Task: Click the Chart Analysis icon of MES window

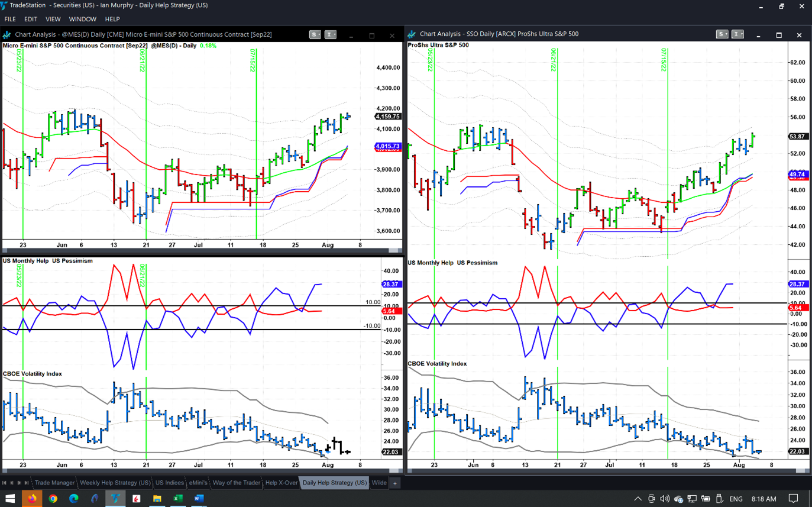Action: click(x=8, y=35)
